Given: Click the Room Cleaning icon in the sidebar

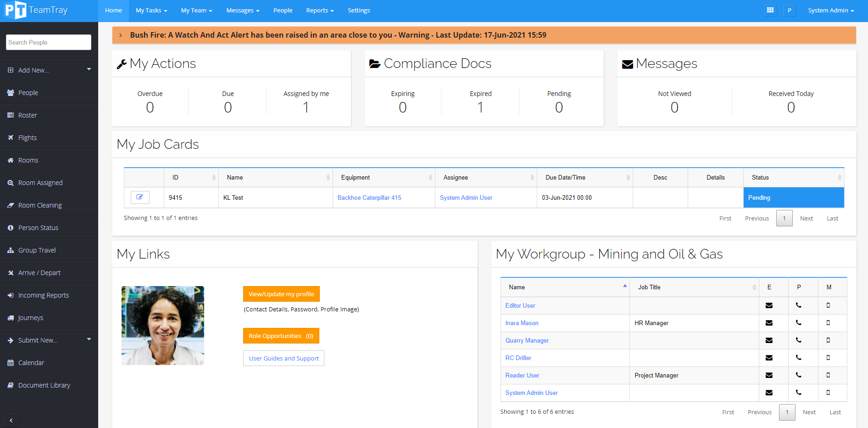Looking at the screenshot, I should 11,205.
